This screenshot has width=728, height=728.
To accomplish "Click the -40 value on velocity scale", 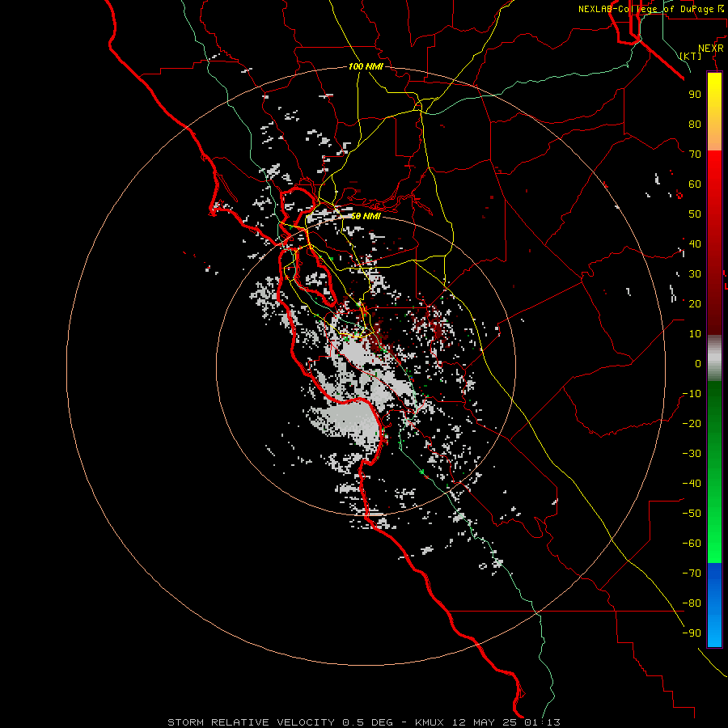I will 692,484.
